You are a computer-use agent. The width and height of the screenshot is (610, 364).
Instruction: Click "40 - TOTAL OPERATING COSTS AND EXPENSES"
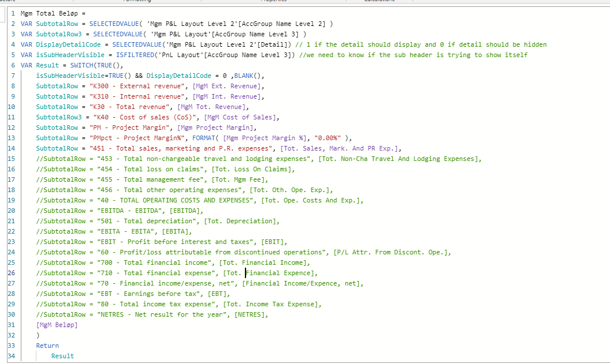click(x=175, y=200)
